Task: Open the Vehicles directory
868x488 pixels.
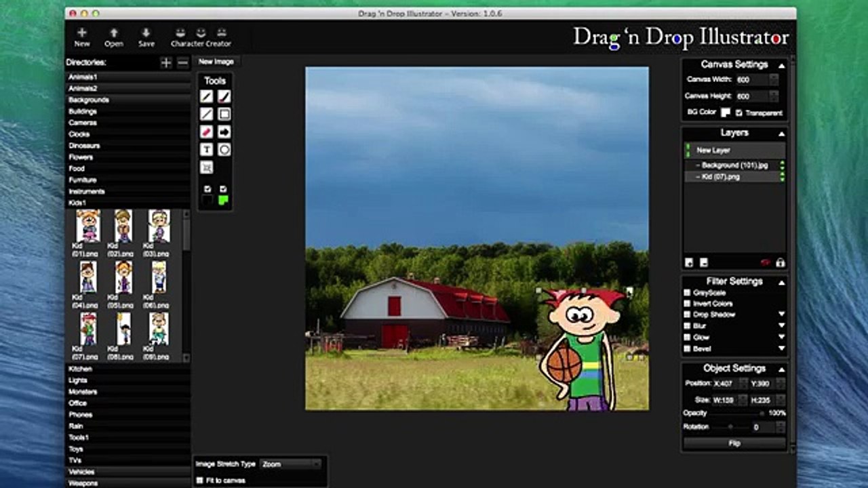Action: (x=127, y=472)
